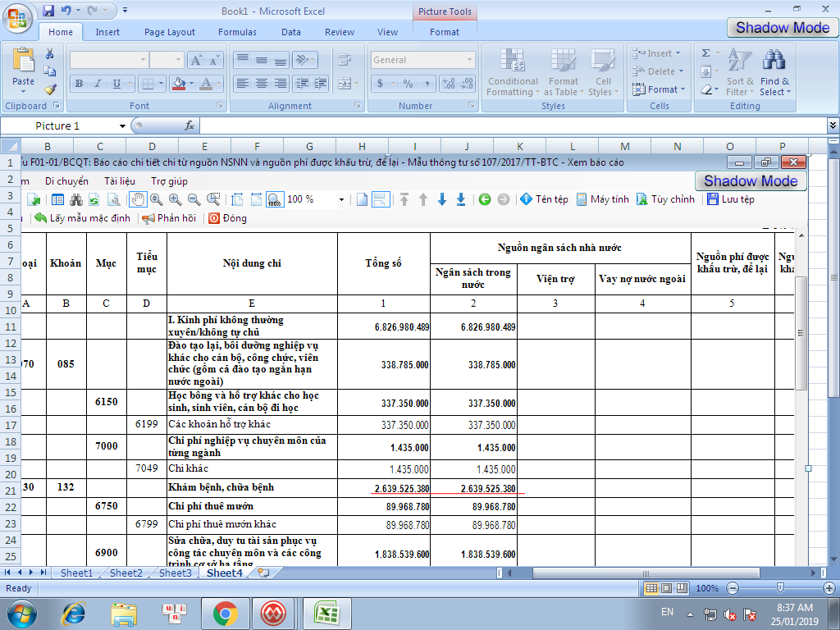Viewport: 840px width, 630px height.
Task: Click the Save icon in quick access toolbar
Action: tap(48, 11)
